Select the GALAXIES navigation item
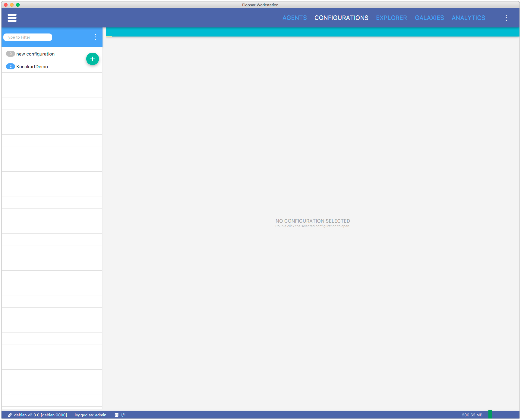Image resolution: width=521 pixels, height=420 pixels. [x=429, y=17]
